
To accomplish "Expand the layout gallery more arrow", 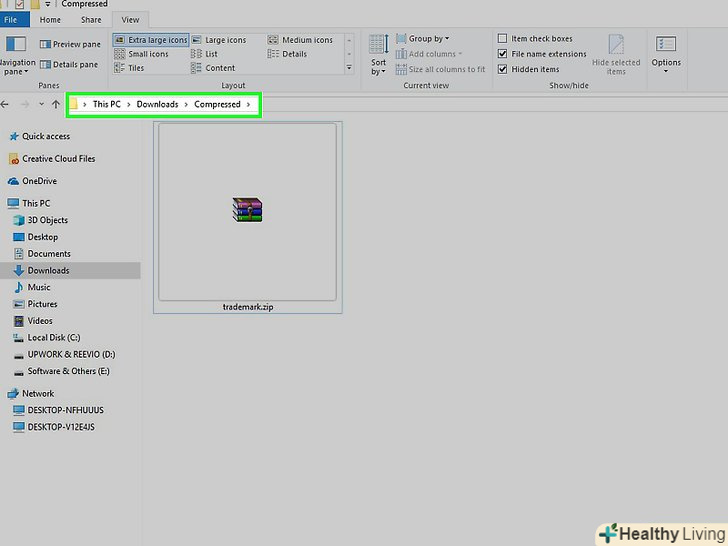I will pos(349,68).
